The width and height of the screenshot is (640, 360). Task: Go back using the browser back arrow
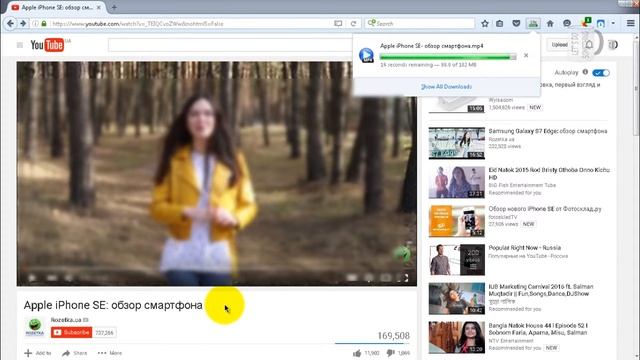(11, 23)
